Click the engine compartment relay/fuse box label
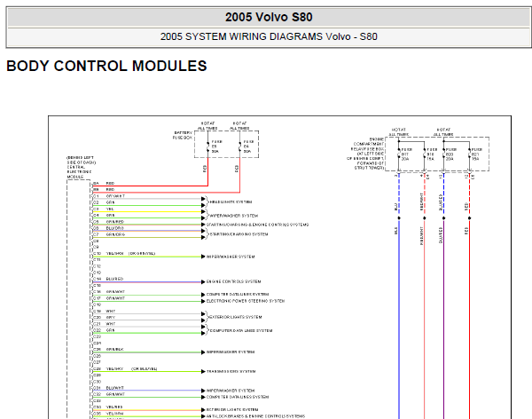The image size is (532, 419). click(x=365, y=154)
